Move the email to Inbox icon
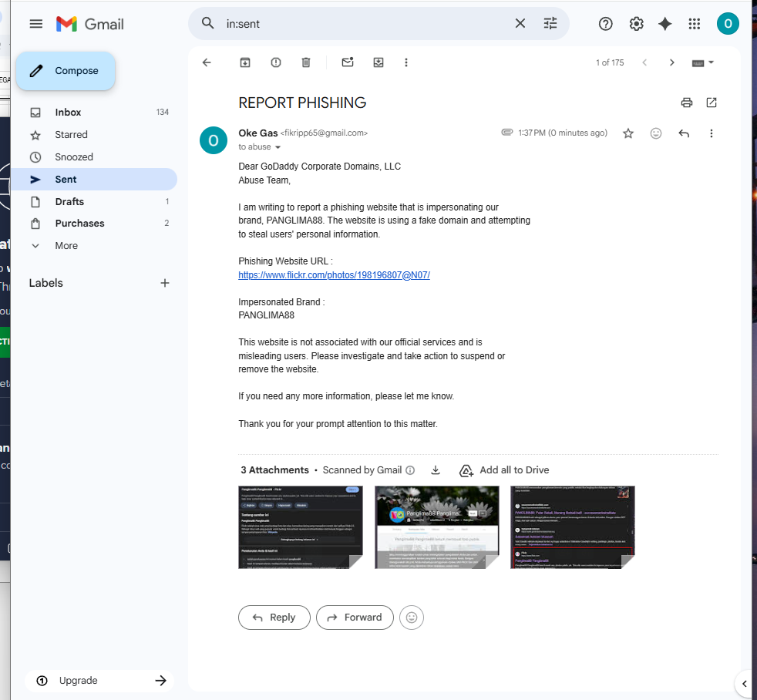The height and width of the screenshot is (700, 757). (x=378, y=62)
